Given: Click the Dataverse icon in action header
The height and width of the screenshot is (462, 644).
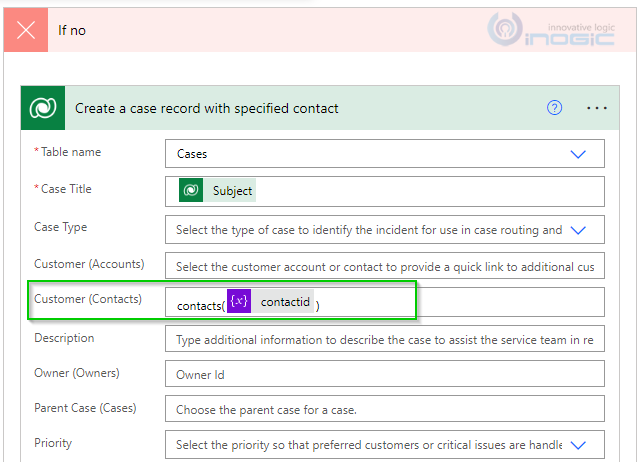Looking at the screenshot, I should 43,108.
